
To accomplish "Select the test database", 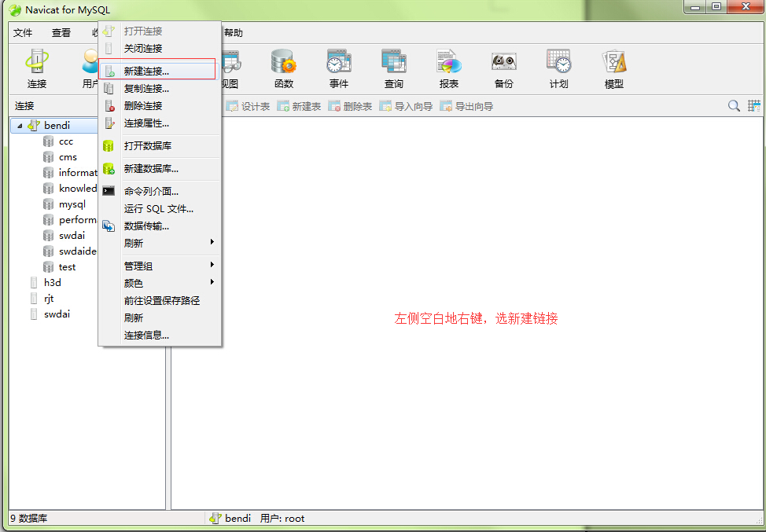I will coord(68,267).
